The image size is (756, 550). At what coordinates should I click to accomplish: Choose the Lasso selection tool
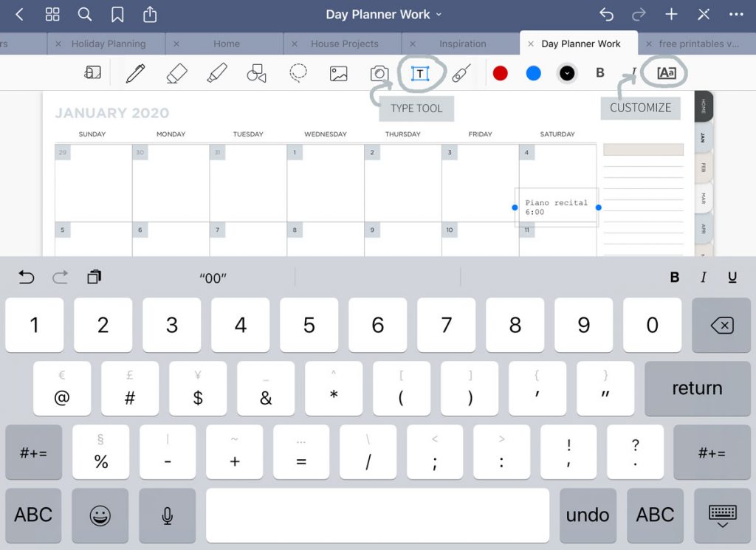[299, 73]
